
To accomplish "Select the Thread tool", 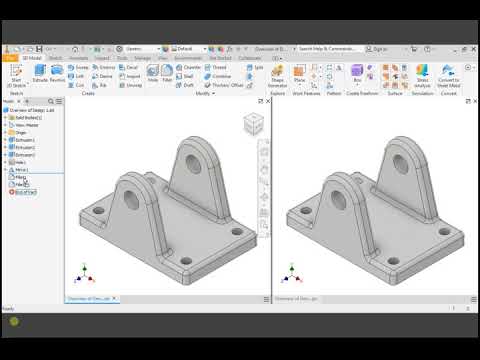I will (x=216, y=67).
